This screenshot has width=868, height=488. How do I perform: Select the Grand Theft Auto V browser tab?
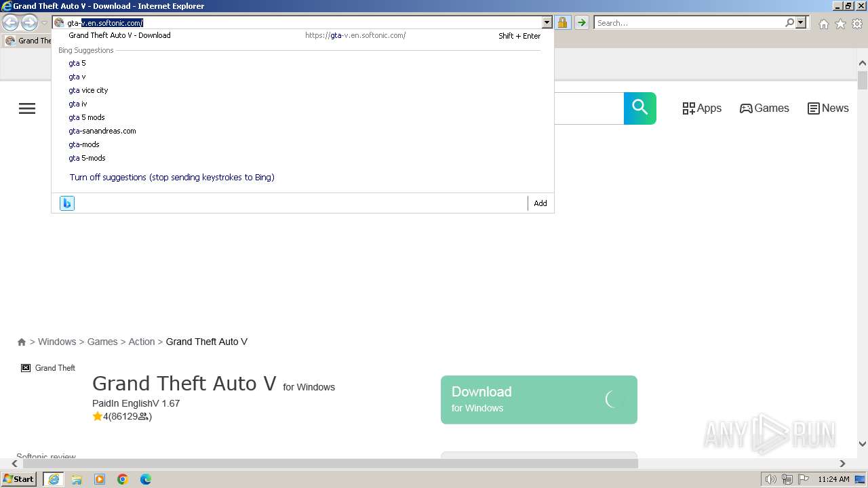(28, 41)
